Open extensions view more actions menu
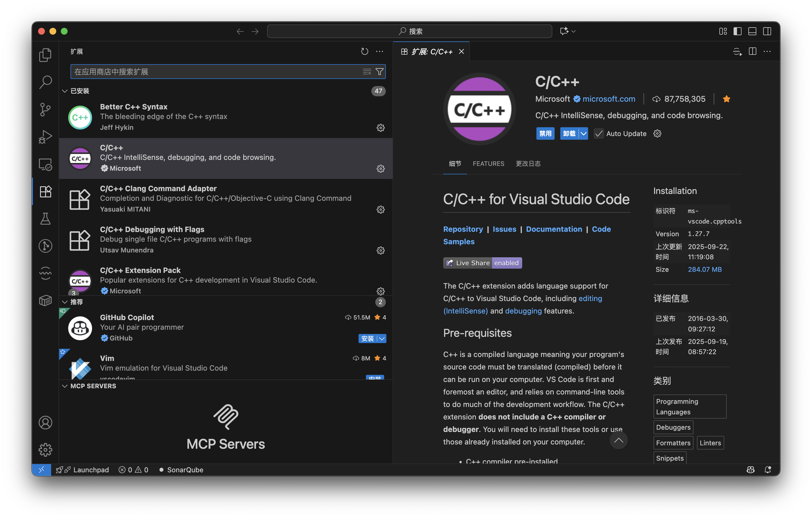 pyautogui.click(x=380, y=51)
